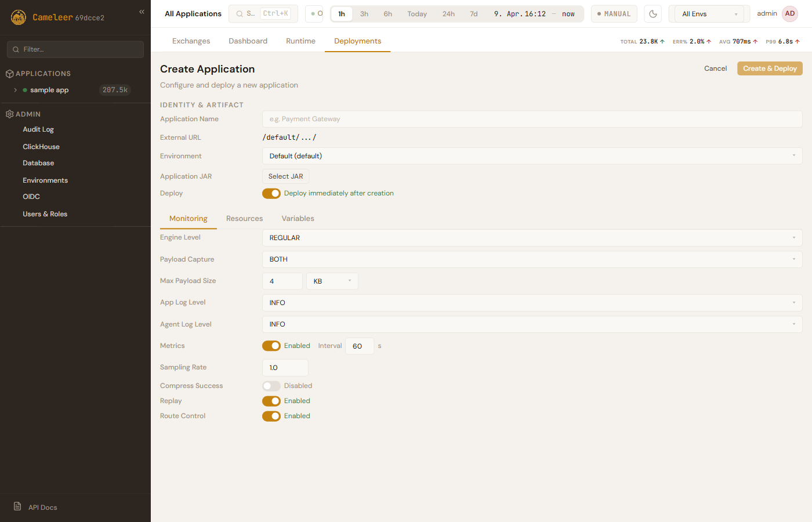
Task: Click the Select JAR button
Action: pyautogui.click(x=285, y=176)
